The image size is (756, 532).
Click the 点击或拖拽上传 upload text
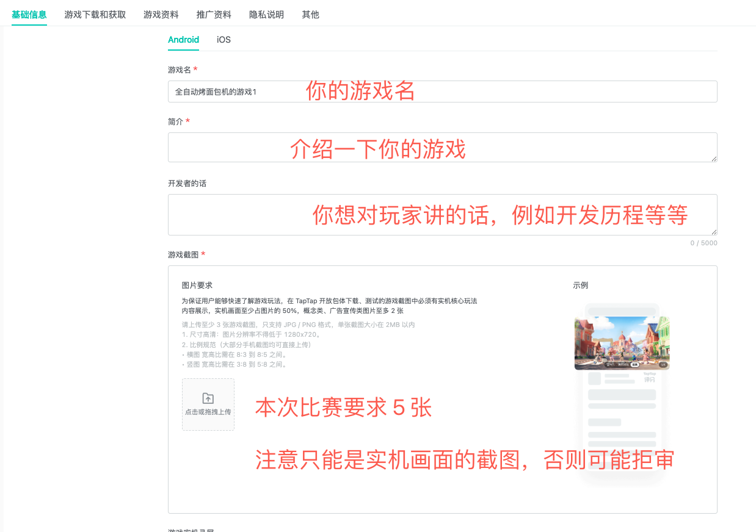pos(208,412)
